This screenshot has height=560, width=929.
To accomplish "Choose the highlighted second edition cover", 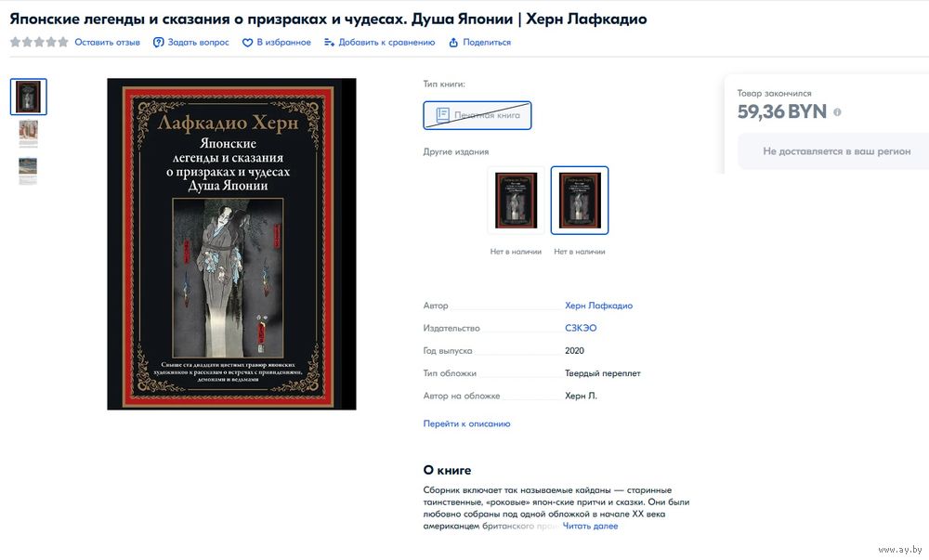I will click(x=580, y=200).
